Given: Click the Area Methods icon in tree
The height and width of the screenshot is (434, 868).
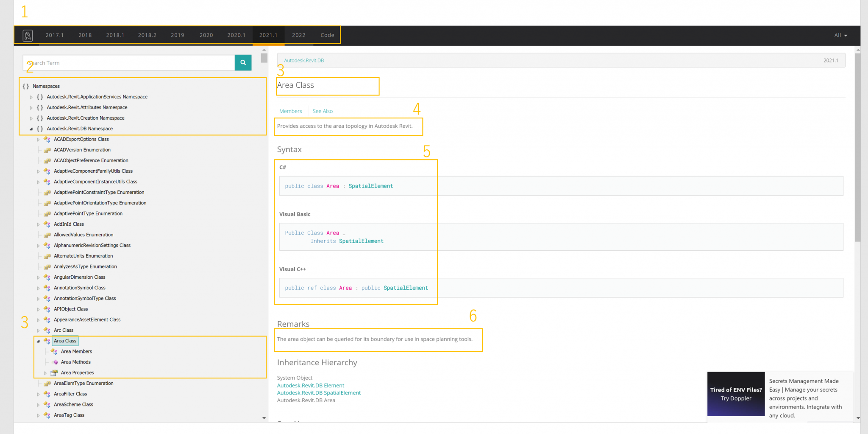Looking at the screenshot, I should pos(55,362).
